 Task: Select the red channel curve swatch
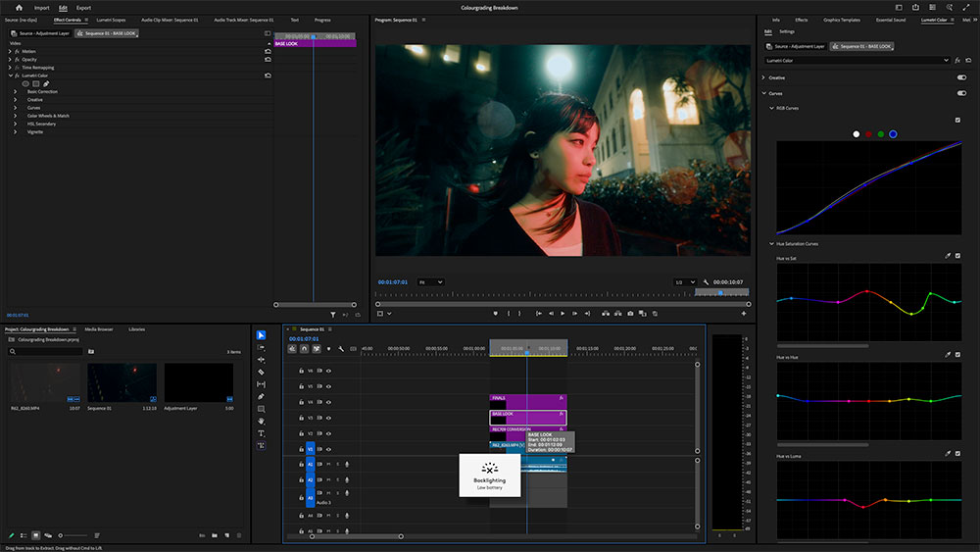tap(868, 133)
